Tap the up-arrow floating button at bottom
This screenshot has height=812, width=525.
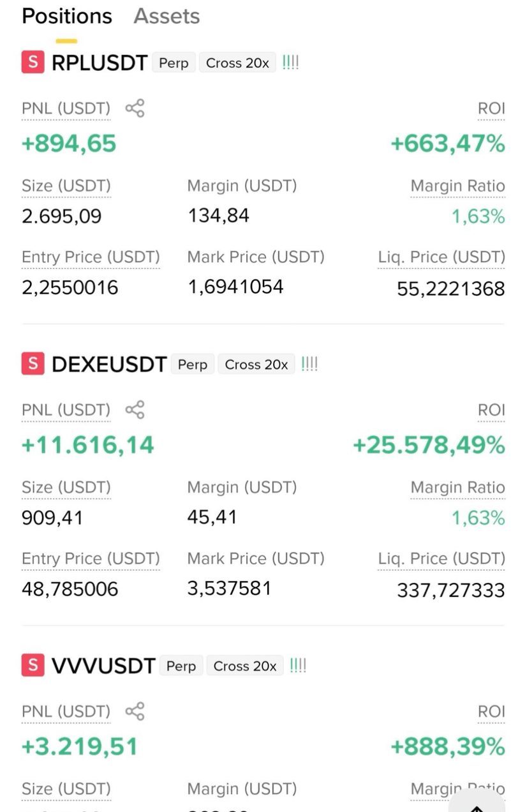(477, 802)
